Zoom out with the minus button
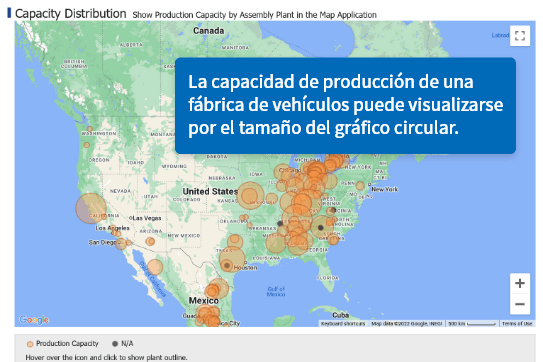Image resolution: width=543 pixels, height=362 pixels. click(x=520, y=304)
